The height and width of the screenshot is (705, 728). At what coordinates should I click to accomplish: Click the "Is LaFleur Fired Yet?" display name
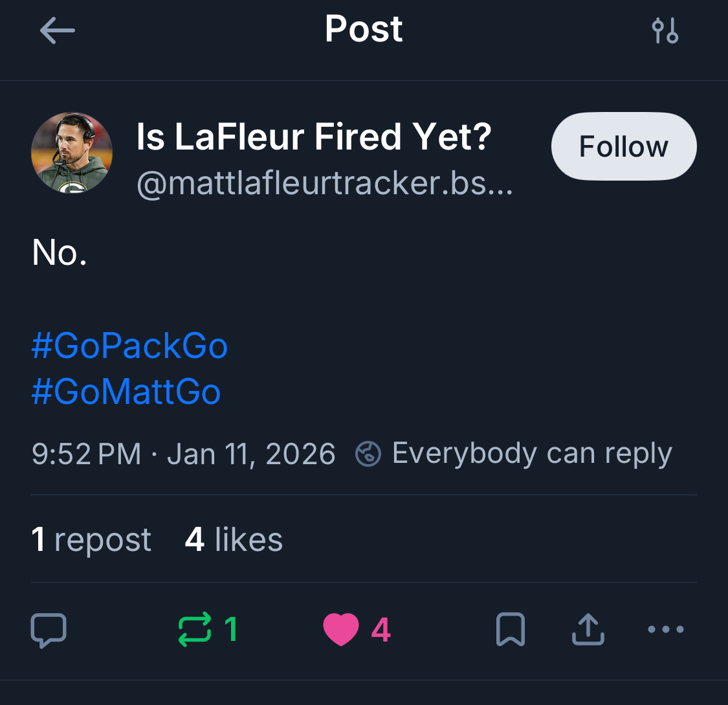pyautogui.click(x=314, y=137)
